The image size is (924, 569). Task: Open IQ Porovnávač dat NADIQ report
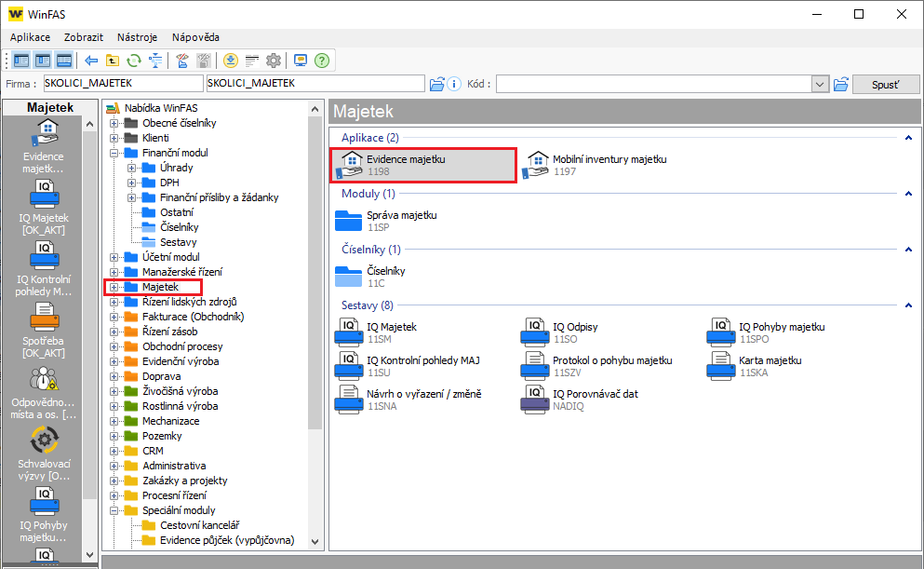(580, 400)
